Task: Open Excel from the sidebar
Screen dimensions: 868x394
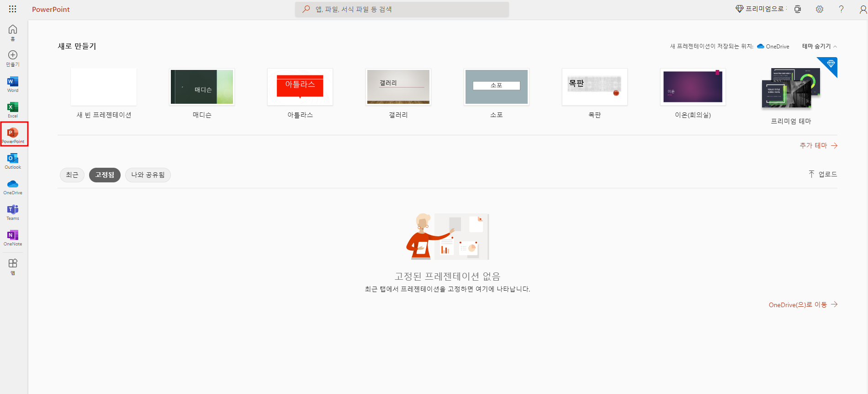Action: 13,110
